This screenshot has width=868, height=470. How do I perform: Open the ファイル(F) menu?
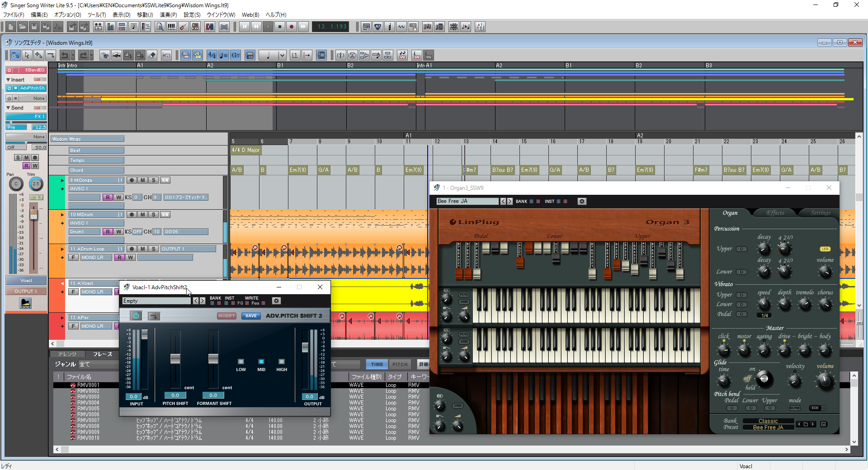pos(14,14)
